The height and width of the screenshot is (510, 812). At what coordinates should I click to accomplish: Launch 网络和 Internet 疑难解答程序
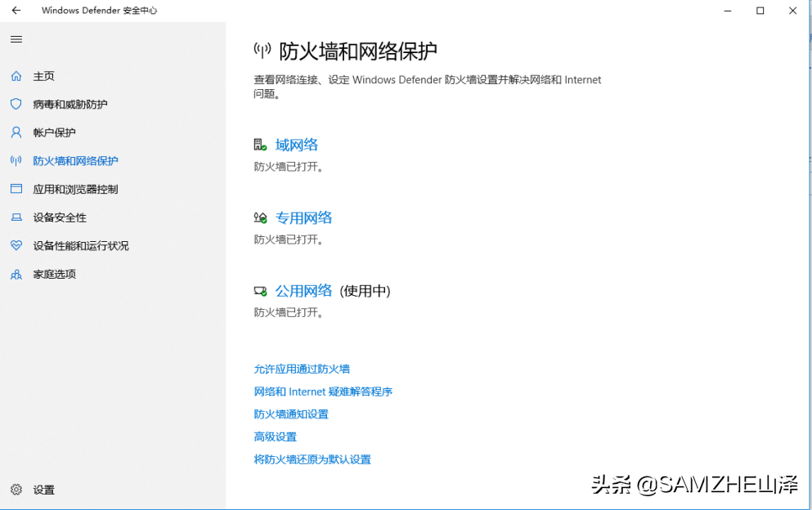323,392
